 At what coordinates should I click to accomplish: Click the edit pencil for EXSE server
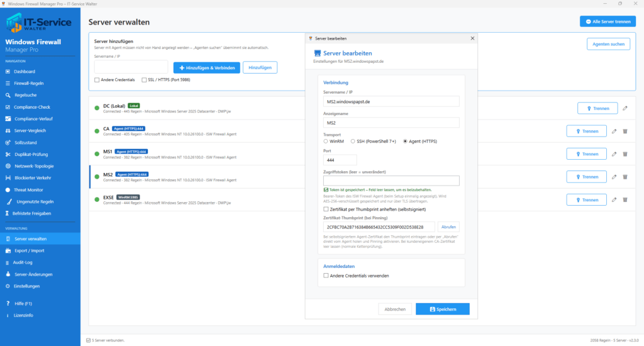[x=614, y=199]
